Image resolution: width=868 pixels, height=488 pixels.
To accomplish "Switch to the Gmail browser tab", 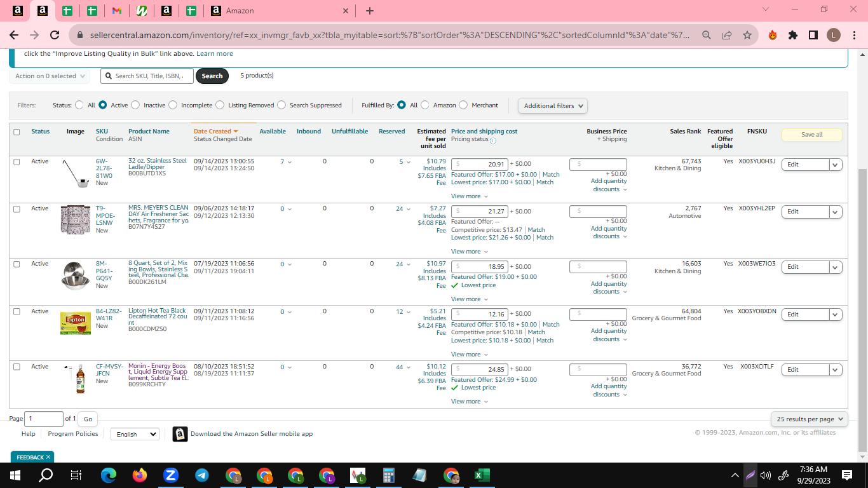I will click(x=116, y=11).
